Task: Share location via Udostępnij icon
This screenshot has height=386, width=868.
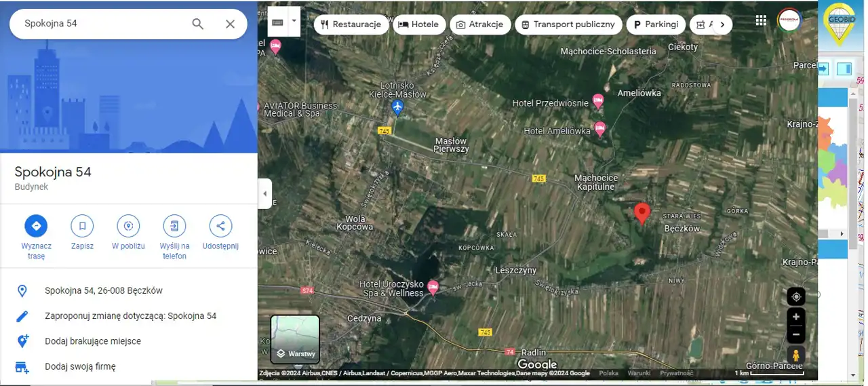Action: coord(220,226)
